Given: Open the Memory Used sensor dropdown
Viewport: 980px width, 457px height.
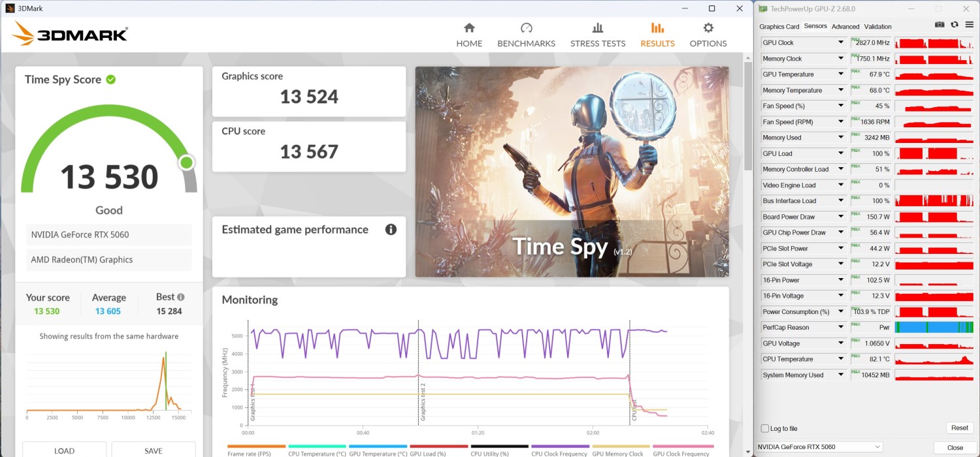Looking at the screenshot, I should [x=841, y=138].
